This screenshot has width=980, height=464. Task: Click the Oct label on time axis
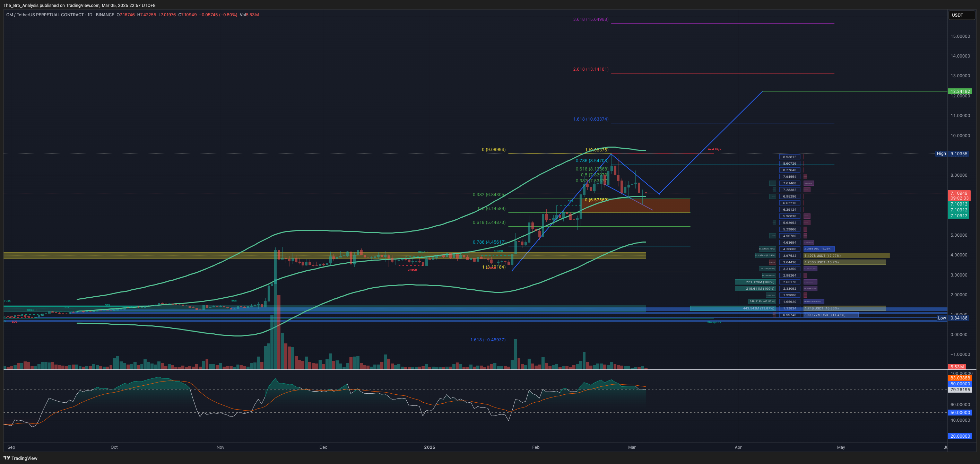click(114, 447)
